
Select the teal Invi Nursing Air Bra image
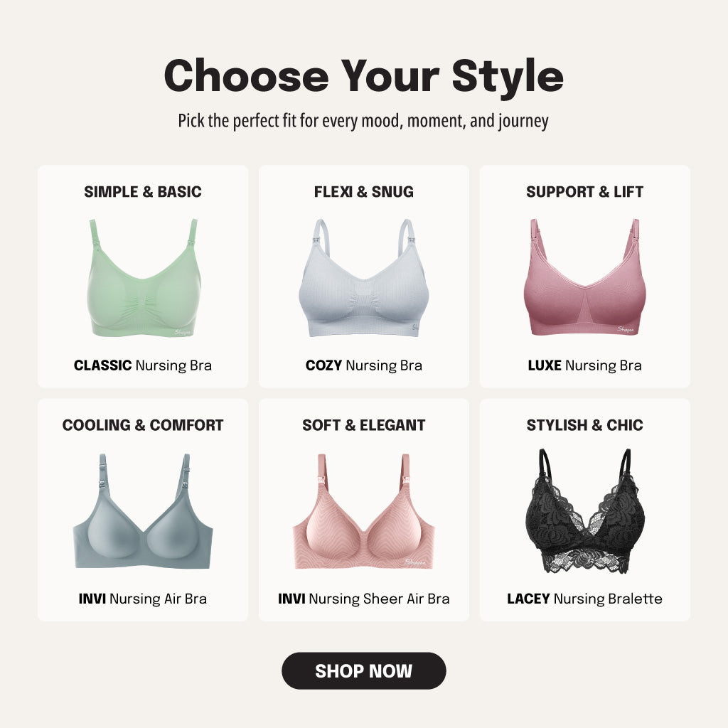click(x=143, y=511)
